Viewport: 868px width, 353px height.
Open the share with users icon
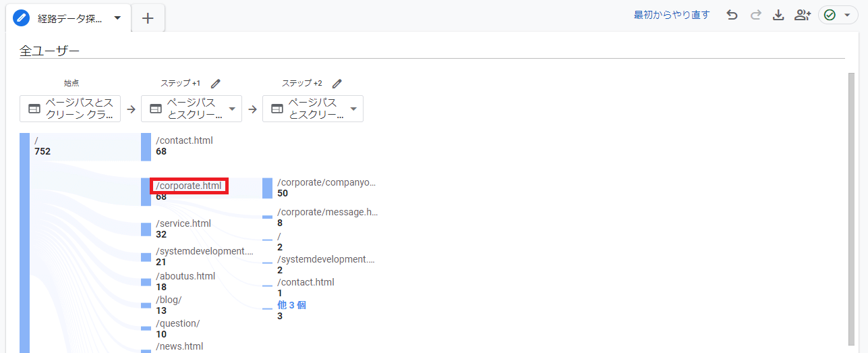[x=802, y=15]
